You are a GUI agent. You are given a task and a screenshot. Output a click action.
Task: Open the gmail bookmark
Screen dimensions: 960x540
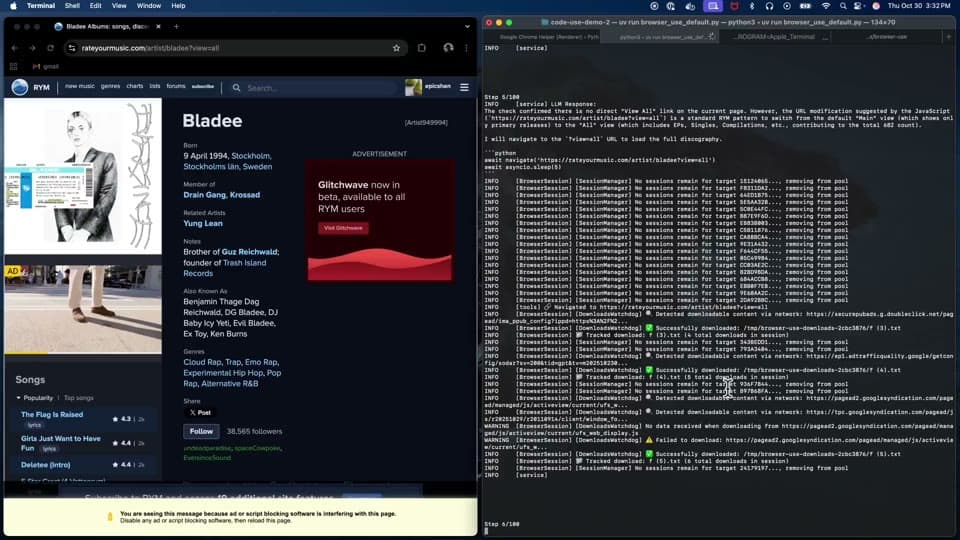46,66
